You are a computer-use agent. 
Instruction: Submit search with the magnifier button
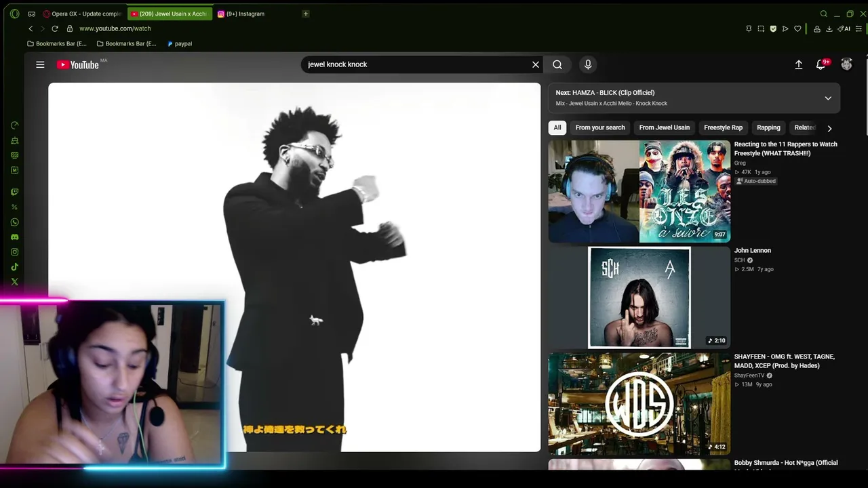click(557, 64)
